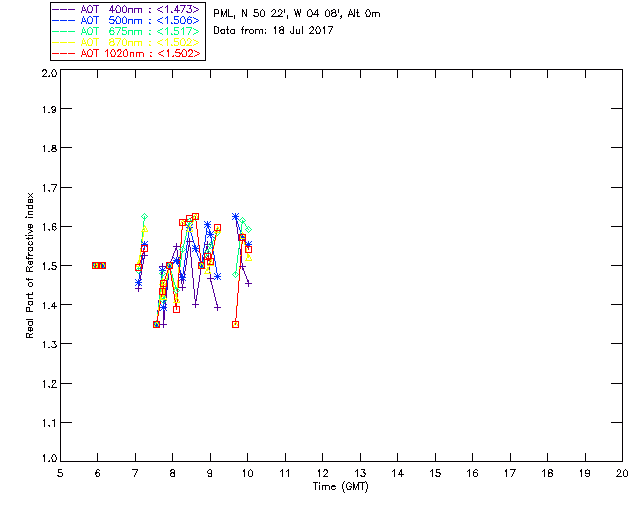This screenshot has height=512, width=640.
Task: Click the y-axis tick label 2.0
Action: (47, 74)
